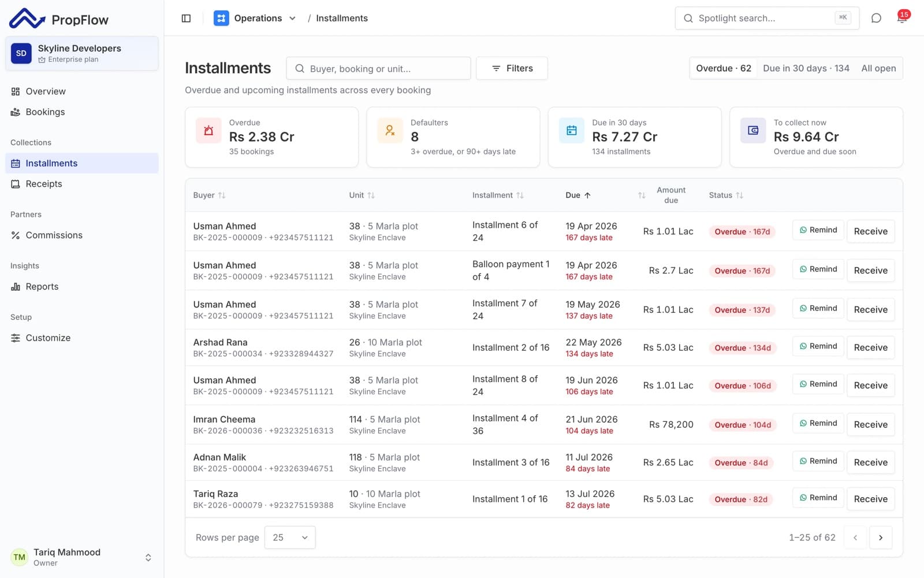The height and width of the screenshot is (578, 924).
Task: Click the Operations module icon
Action: 221,18
